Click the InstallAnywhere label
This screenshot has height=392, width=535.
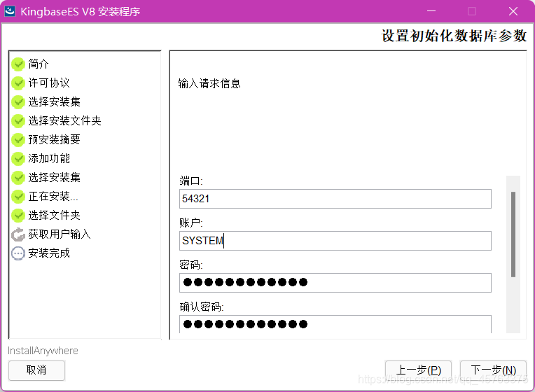point(43,351)
